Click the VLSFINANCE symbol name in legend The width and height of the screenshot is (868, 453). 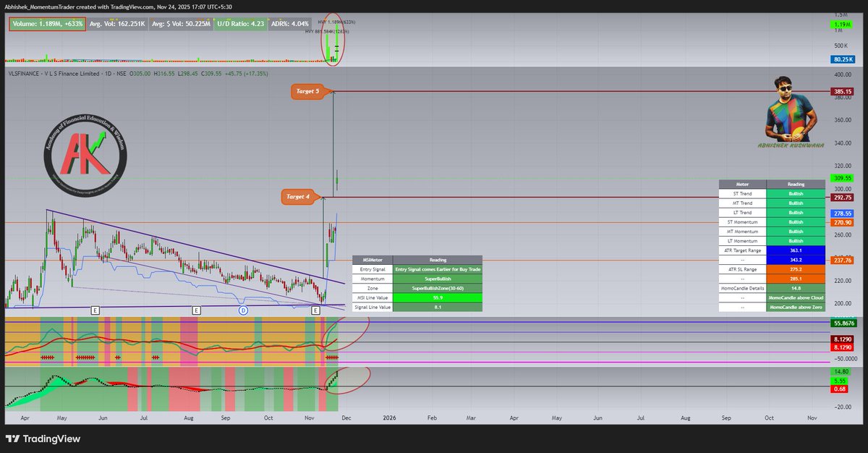click(25, 74)
